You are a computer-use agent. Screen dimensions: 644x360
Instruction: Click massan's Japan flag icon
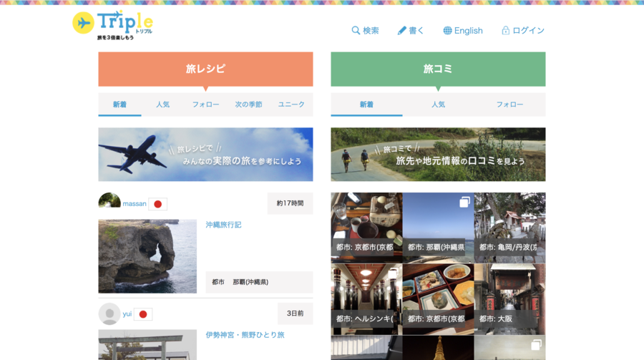click(157, 204)
